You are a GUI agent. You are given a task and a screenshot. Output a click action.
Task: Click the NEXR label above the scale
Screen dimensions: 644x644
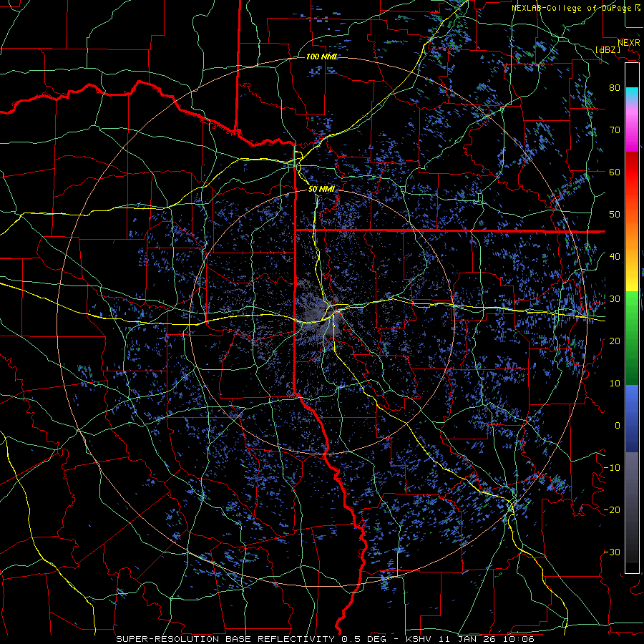[x=629, y=43]
